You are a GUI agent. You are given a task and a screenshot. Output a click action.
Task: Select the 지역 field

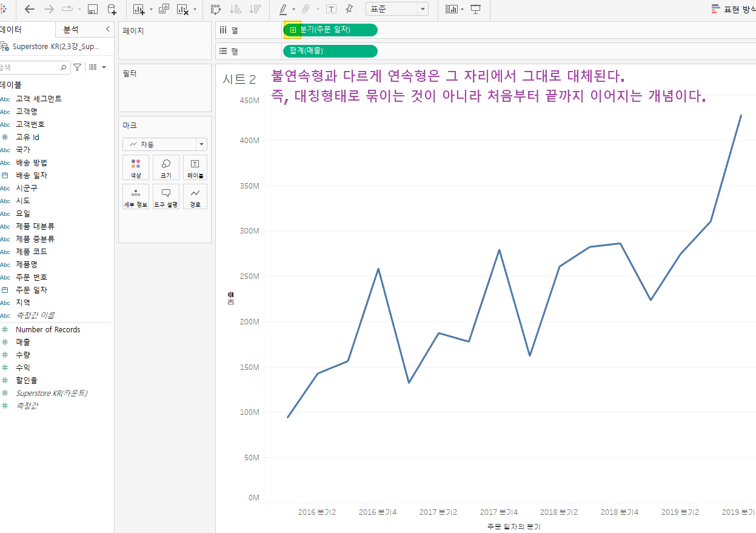pyautogui.click(x=23, y=303)
